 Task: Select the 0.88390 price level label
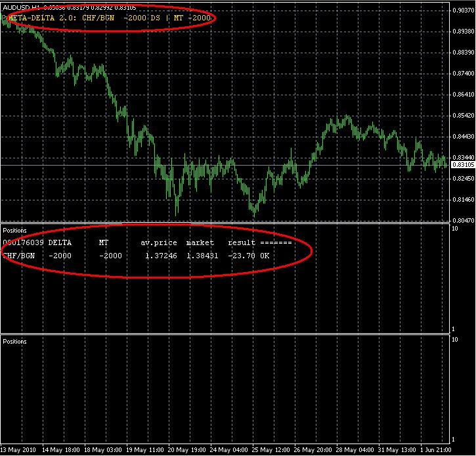coord(463,53)
